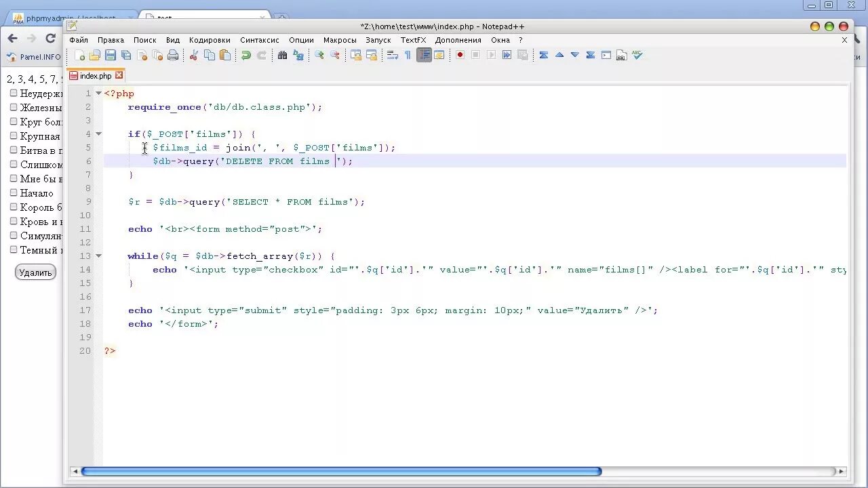Click the Copy toolbar icon
Image resolution: width=868 pixels, height=488 pixels.
click(x=210, y=56)
